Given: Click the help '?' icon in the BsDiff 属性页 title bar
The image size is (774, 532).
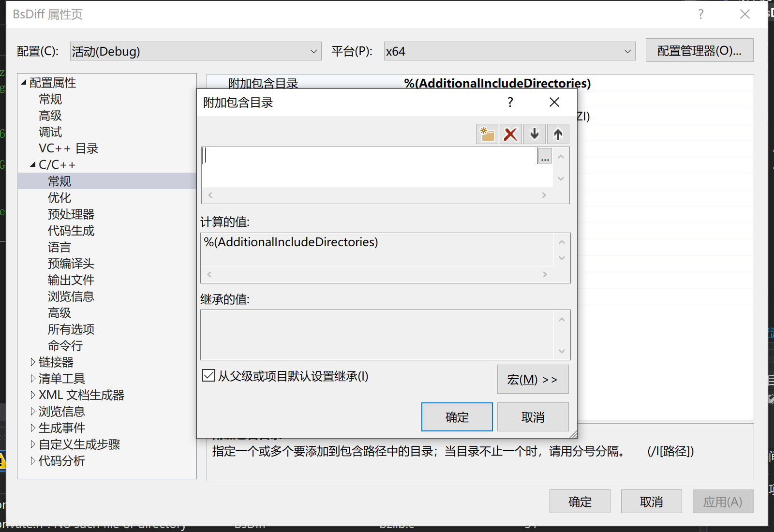Looking at the screenshot, I should tap(700, 15).
